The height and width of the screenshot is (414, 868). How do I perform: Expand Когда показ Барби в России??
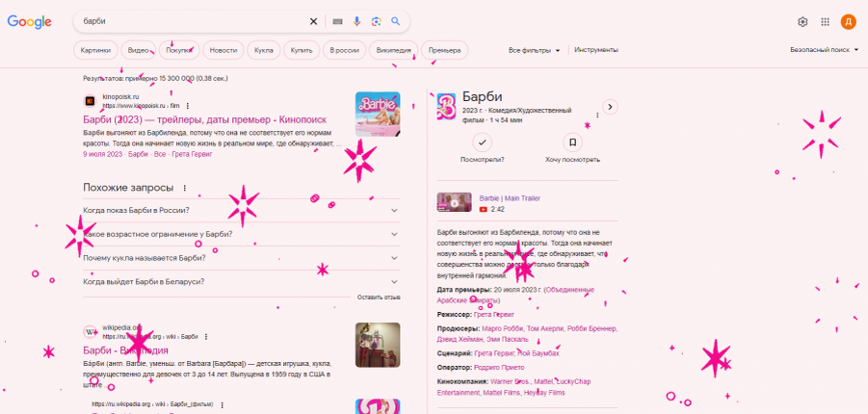[x=242, y=210]
